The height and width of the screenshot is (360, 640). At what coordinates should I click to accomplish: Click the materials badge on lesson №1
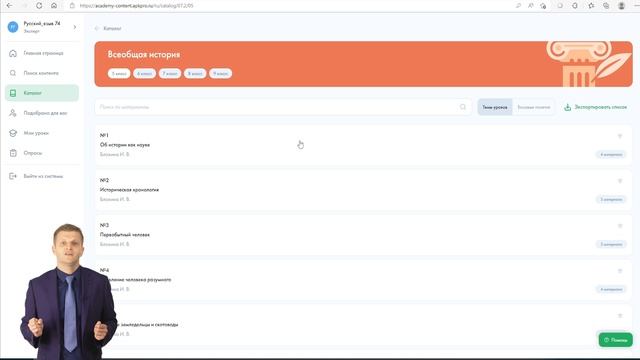[x=611, y=155]
